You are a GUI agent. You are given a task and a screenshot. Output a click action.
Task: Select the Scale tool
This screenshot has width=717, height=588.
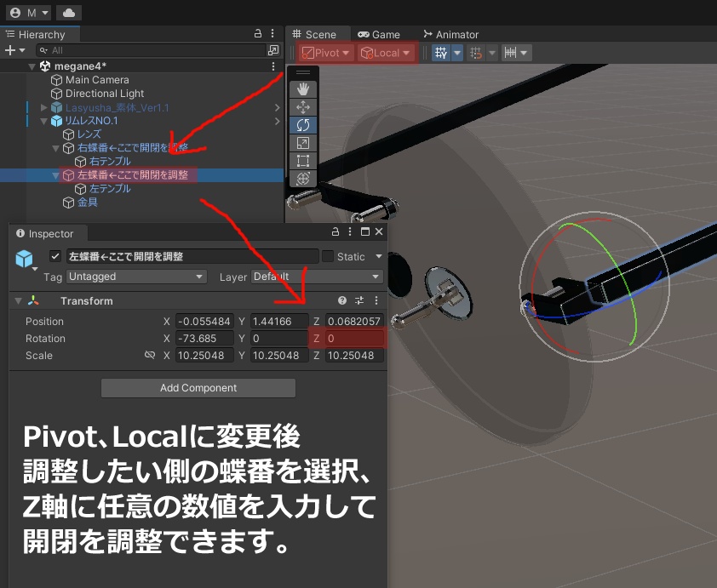[x=302, y=143]
